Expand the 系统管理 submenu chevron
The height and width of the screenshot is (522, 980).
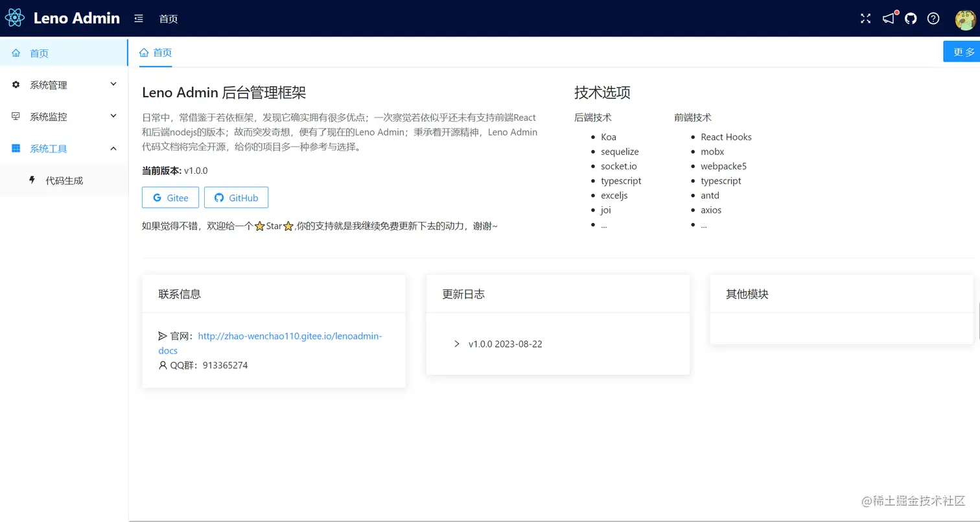pos(113,84)
